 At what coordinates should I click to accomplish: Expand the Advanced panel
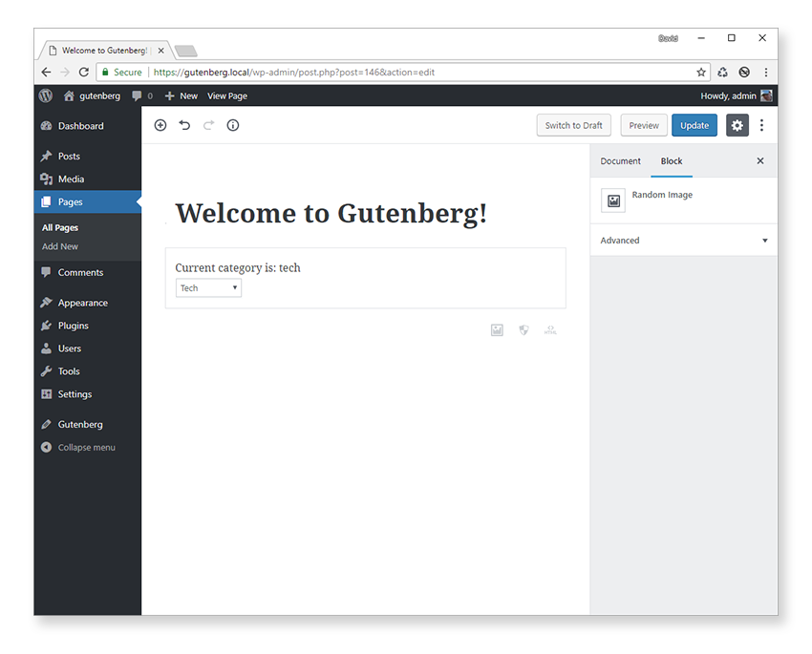tap(683, 241)
